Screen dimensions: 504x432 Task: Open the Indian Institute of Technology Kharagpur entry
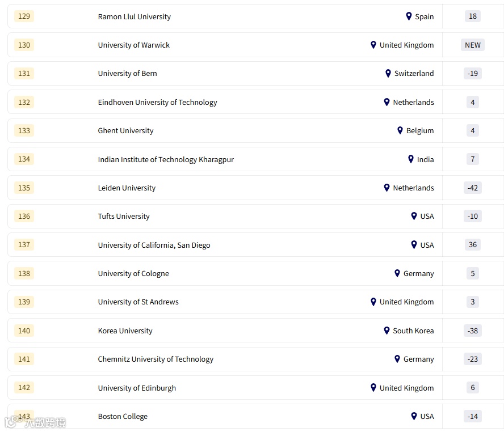[166, 159]
